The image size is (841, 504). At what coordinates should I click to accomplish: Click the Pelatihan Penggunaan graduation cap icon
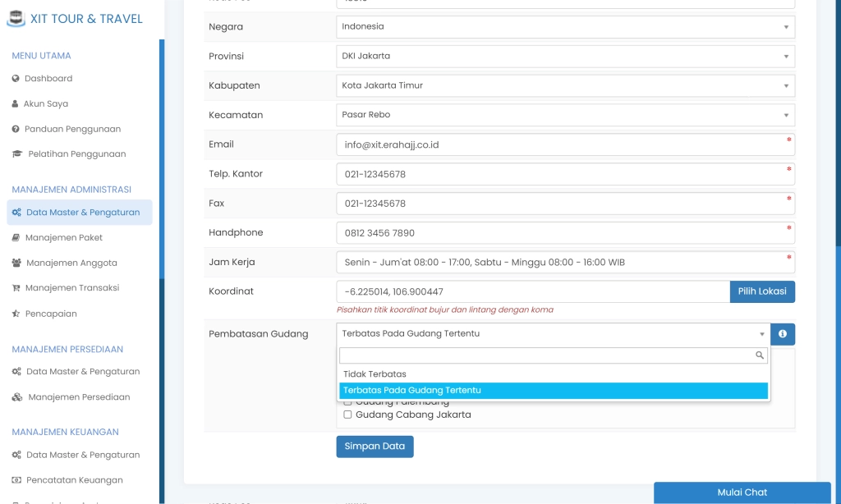click(18, 153)
